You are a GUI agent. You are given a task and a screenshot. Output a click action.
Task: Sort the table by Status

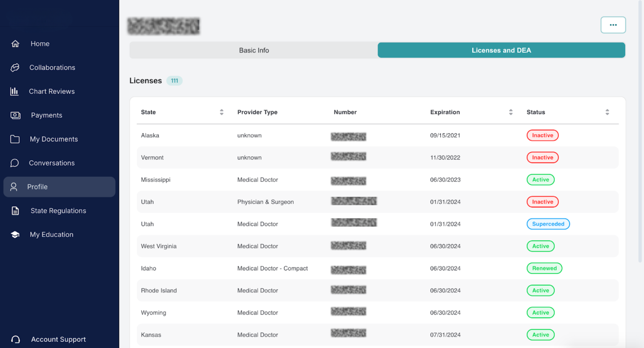click(607, 112)
